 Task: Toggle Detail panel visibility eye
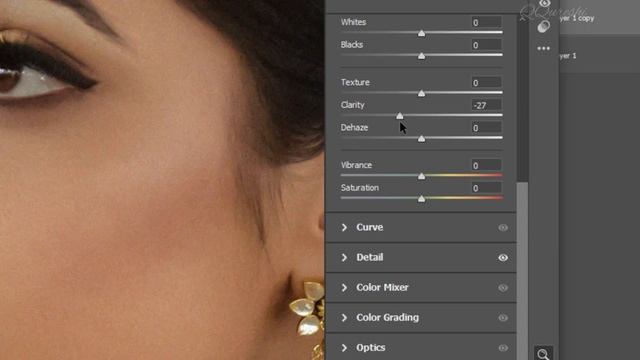click(x=503, y=258)
